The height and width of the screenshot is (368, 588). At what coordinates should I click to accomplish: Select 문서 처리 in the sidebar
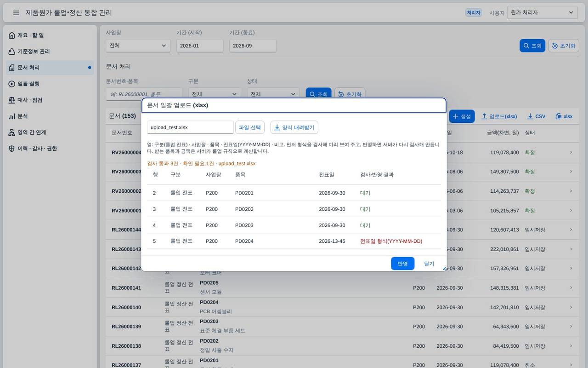point(50,68)
